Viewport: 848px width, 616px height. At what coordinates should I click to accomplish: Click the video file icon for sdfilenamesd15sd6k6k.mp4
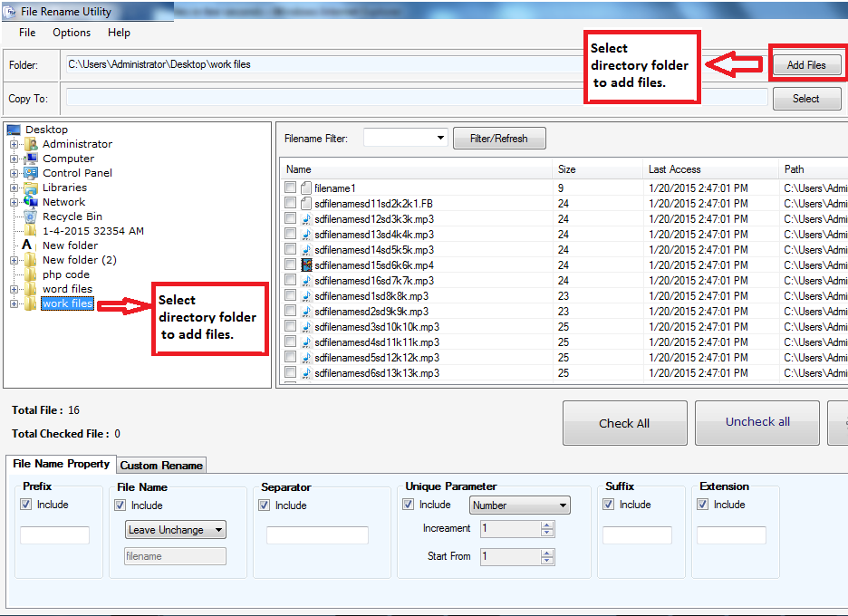tap(305, 265)
